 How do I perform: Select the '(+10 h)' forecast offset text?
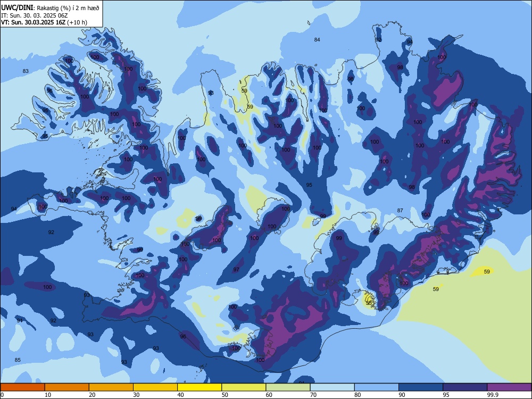click(x=77, y=22)
